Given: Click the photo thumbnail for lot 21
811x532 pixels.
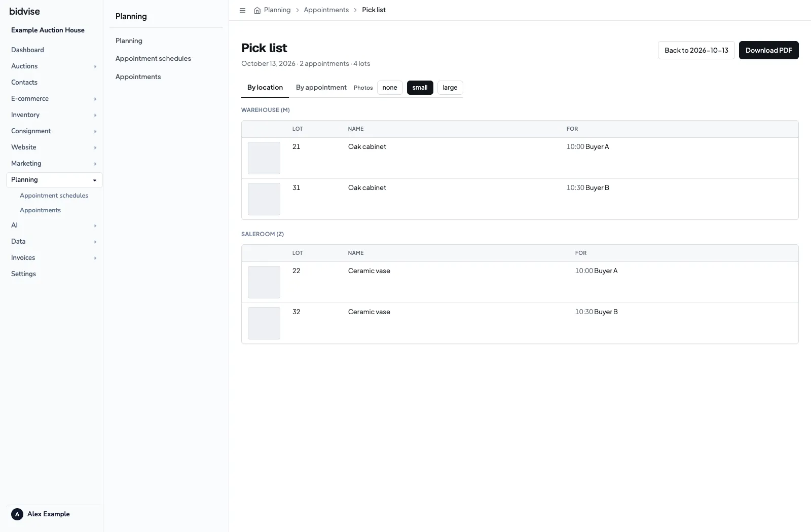Looking at the screenshot, I should tap(264, 158).
